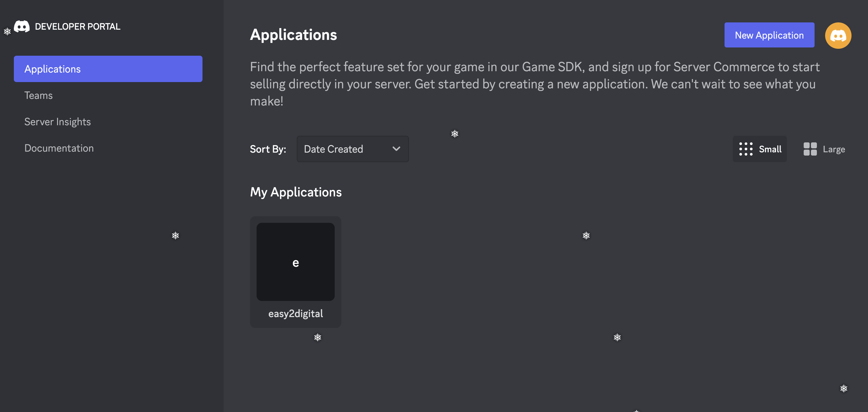Image resolution: width=868 pixels, height=412 pixels.
Task: Go to Teams in the sidebar
Action: pos(38,95)
